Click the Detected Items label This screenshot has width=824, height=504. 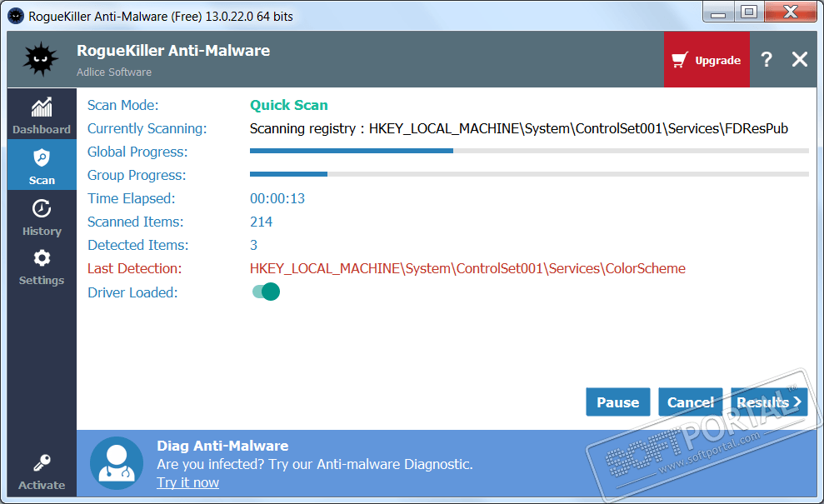pos(137,245)
